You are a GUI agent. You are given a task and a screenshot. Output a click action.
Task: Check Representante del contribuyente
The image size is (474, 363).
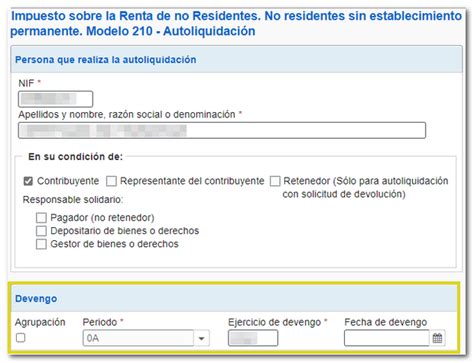(x=111, y=181)
